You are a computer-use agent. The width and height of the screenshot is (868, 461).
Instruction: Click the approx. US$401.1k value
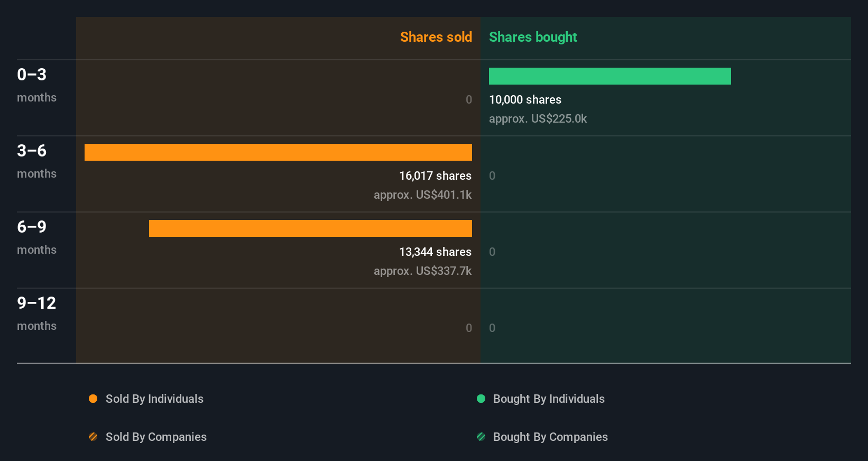(423, 195)
